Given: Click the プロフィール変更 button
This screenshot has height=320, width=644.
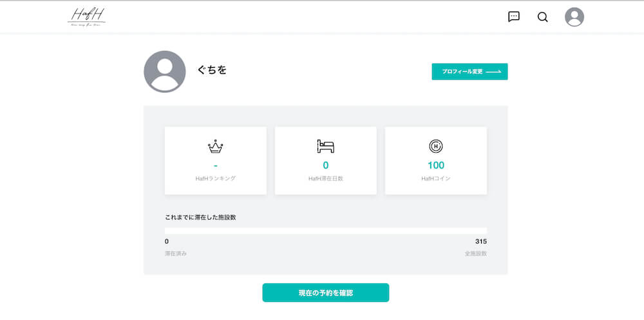Looking at the screenshot, I should click(469, 71).
